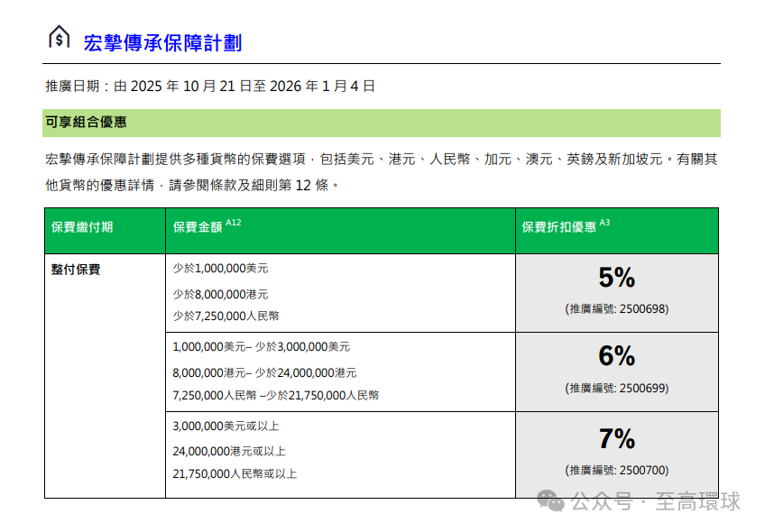Click promotion code 2500700
This screenshot has width=765, height=532.
click(x=617, y=470)
